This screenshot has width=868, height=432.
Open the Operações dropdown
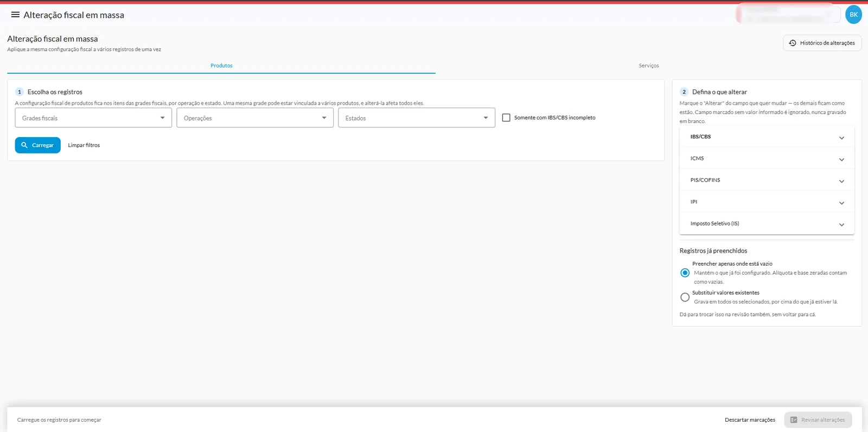coord(255,118)
